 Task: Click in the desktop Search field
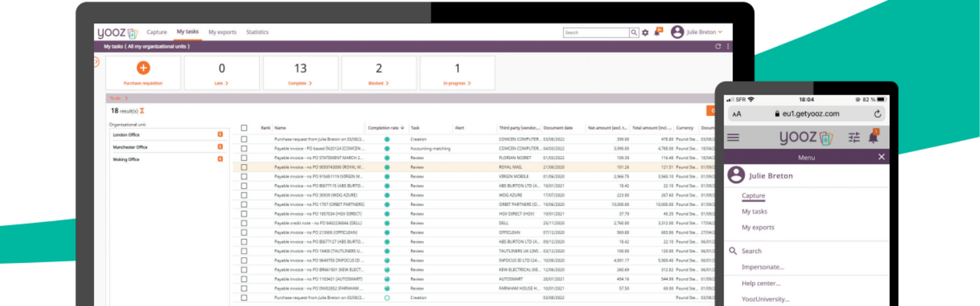pyautogui.click(x=596, y=33)
